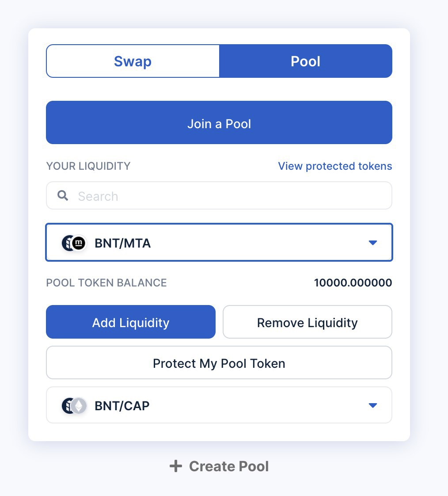Image resolution: width=448 pixels, height=496 pixels.
Task: Click the BNT/CAP pool row
Action: click(219, 405)
